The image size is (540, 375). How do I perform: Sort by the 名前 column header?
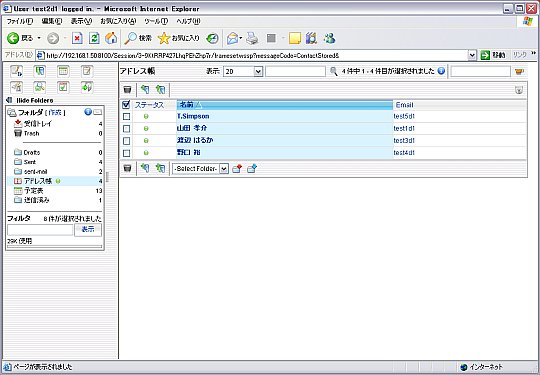pos(284,105)
